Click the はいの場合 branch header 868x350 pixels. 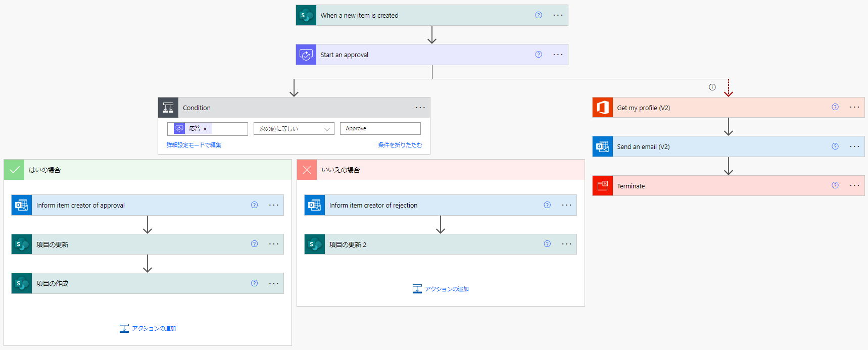coord(148,170)
